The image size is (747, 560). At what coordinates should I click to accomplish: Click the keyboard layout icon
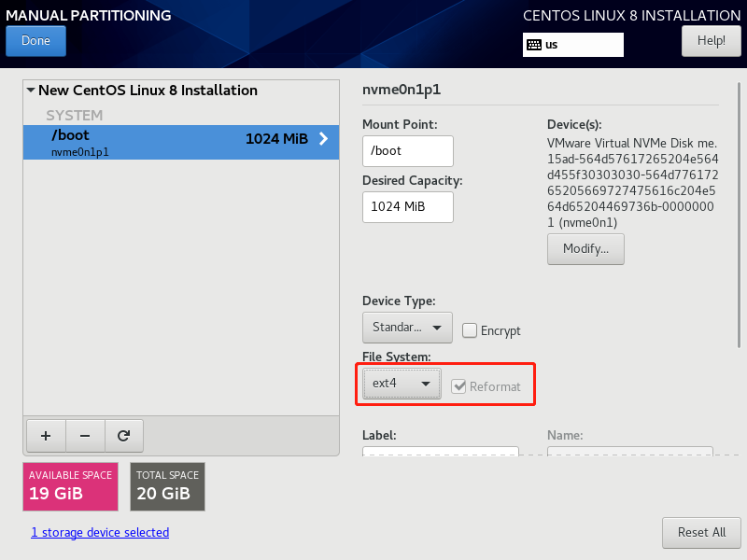tap(534, 45)
